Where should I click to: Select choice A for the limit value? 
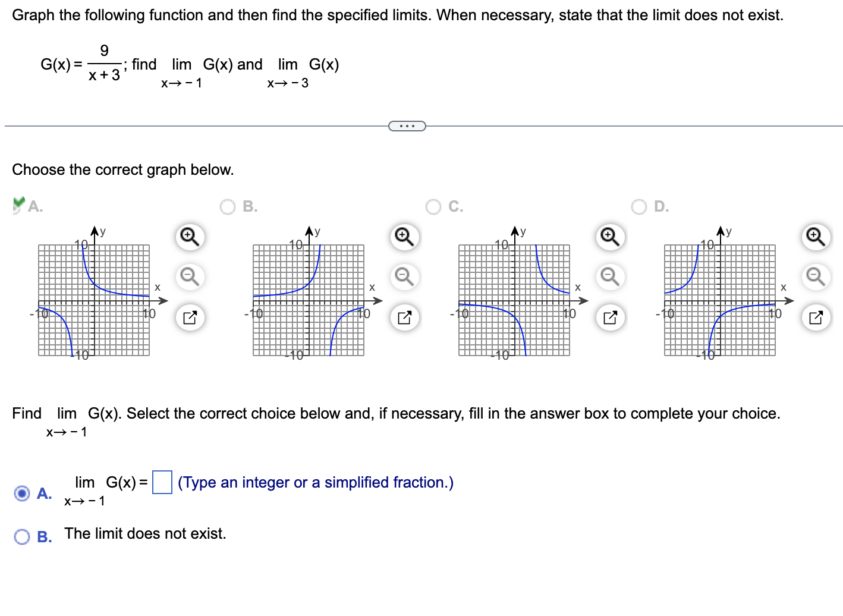click(x=22, y=492)
